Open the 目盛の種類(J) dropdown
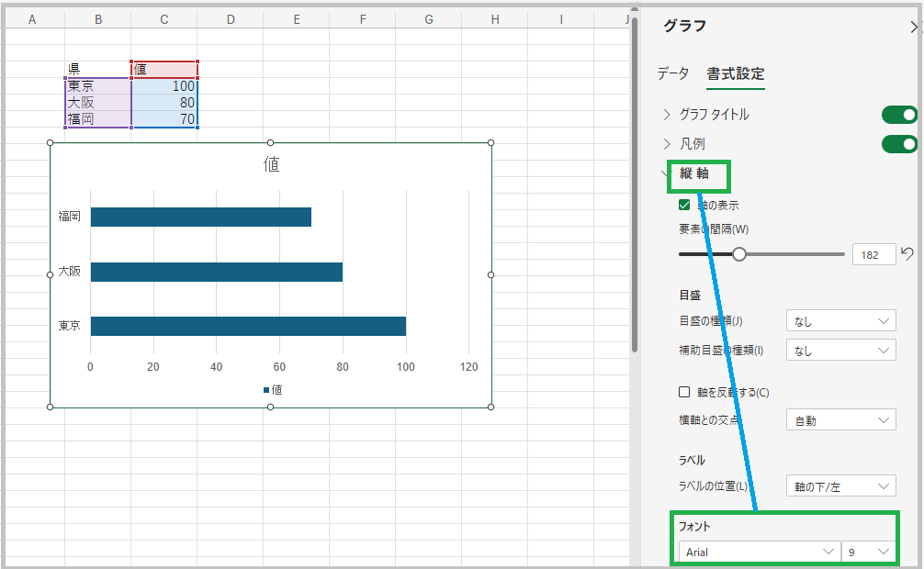924x569 pixels. pyautogui.click(x=841, y=321)
